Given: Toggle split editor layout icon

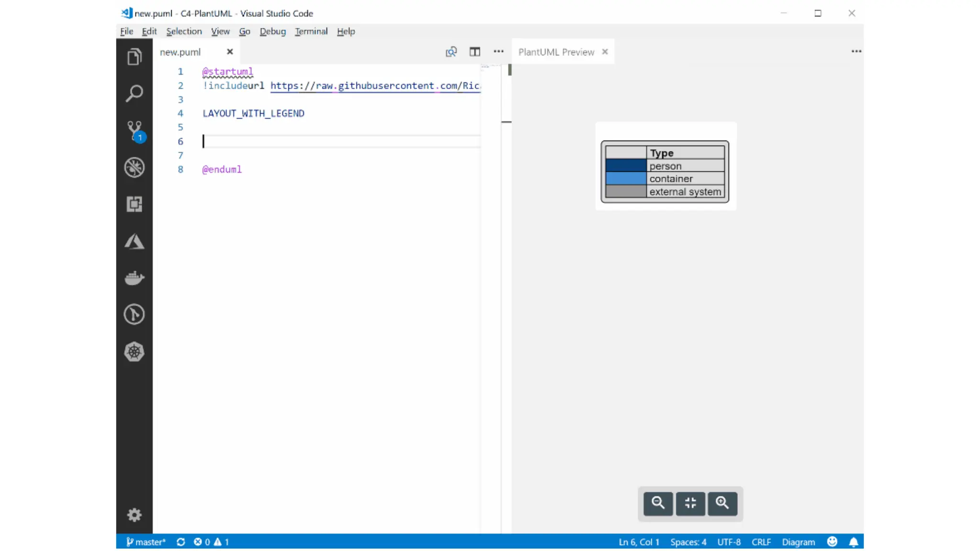Looking at the screenshot, I should [x=475, y=52].
